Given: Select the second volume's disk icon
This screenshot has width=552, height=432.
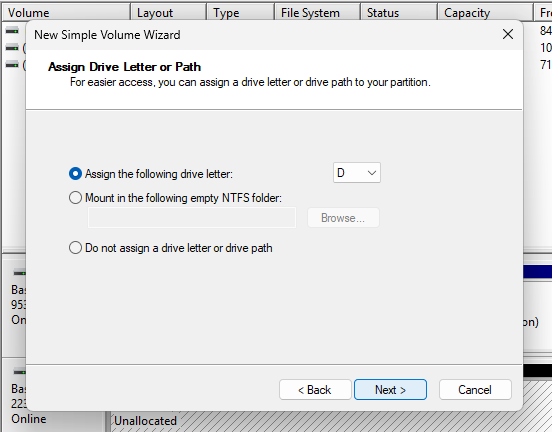Looking at the screenshot, I should [12, 47].
